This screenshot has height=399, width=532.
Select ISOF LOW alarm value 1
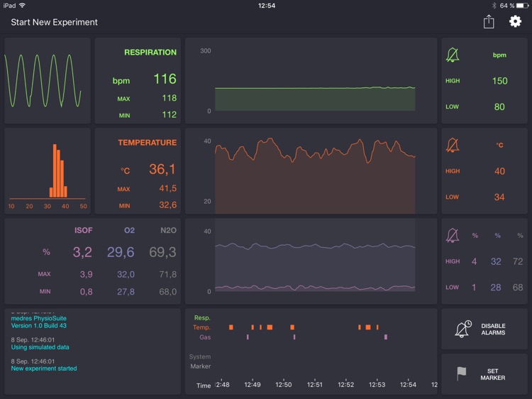(474, 288)
